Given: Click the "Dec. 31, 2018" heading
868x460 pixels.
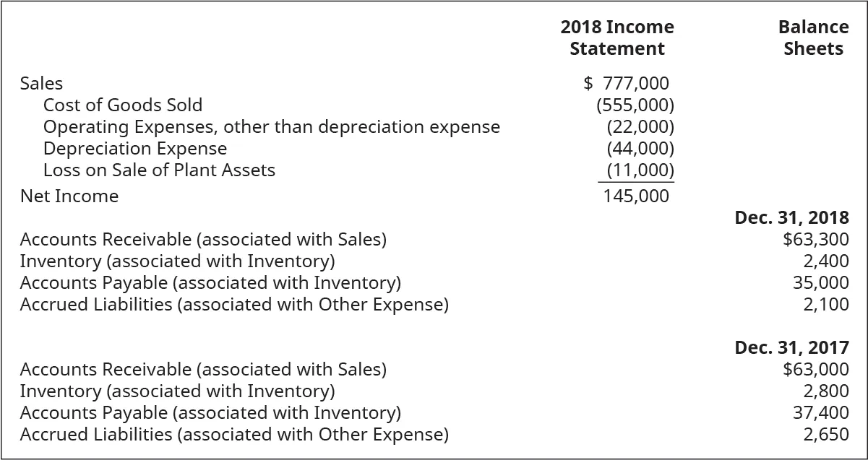Looking at the screenshot, I should (x=791, y=217).
